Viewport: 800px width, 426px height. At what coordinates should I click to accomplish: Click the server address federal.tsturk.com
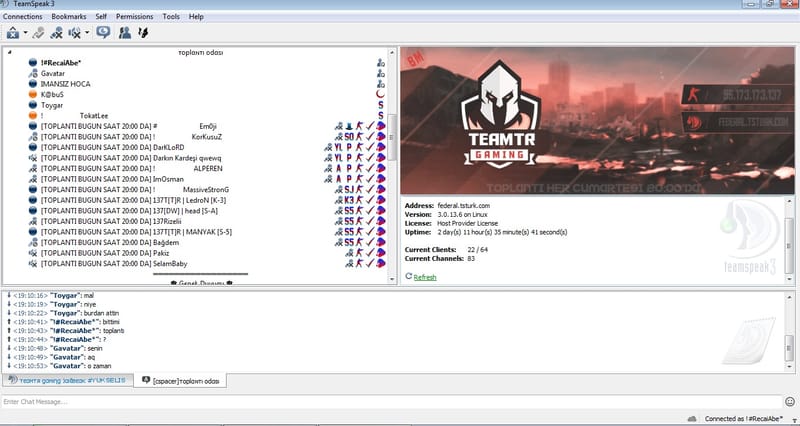(463, 206)
